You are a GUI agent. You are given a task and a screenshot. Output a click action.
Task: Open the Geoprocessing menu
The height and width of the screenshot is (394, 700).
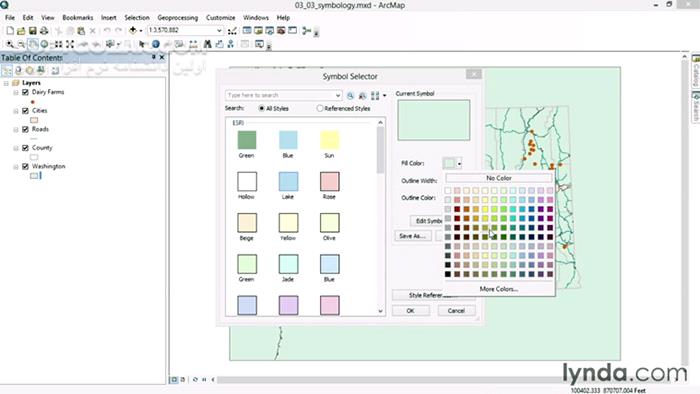click(178, 17)
